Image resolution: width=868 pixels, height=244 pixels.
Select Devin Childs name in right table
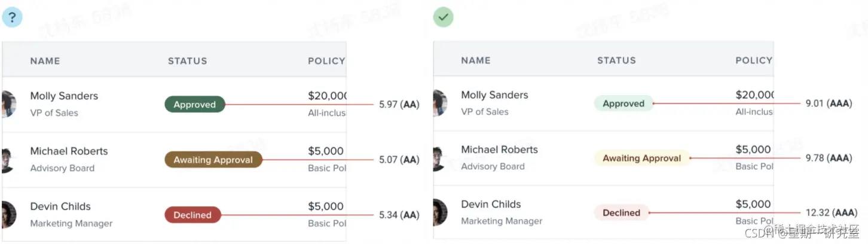[491, 205]
